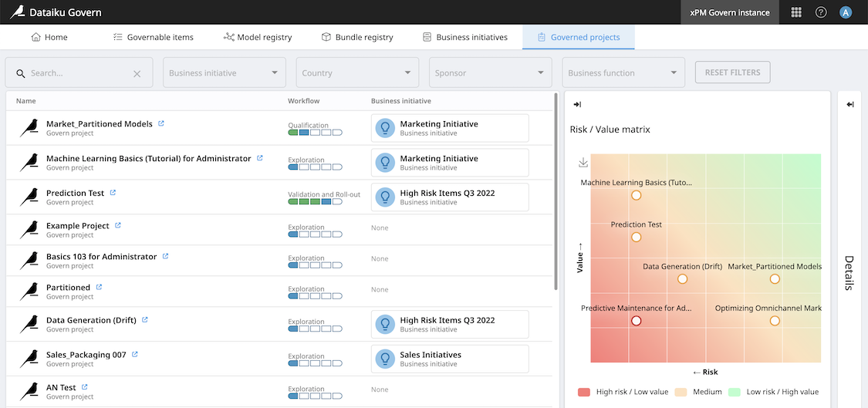Select Optimizing Omnichannel Mark matrix point
Viewport: 868px width, 408px height.
coord(775,321)
